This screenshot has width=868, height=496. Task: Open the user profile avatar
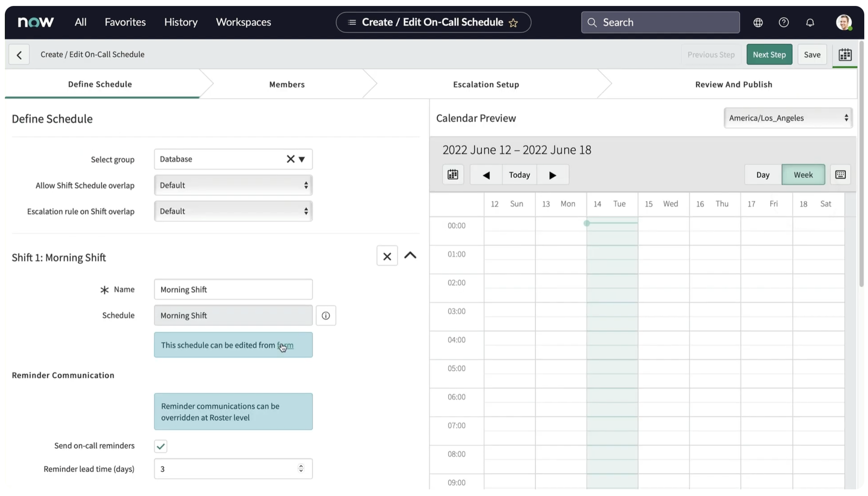(844, 22)
